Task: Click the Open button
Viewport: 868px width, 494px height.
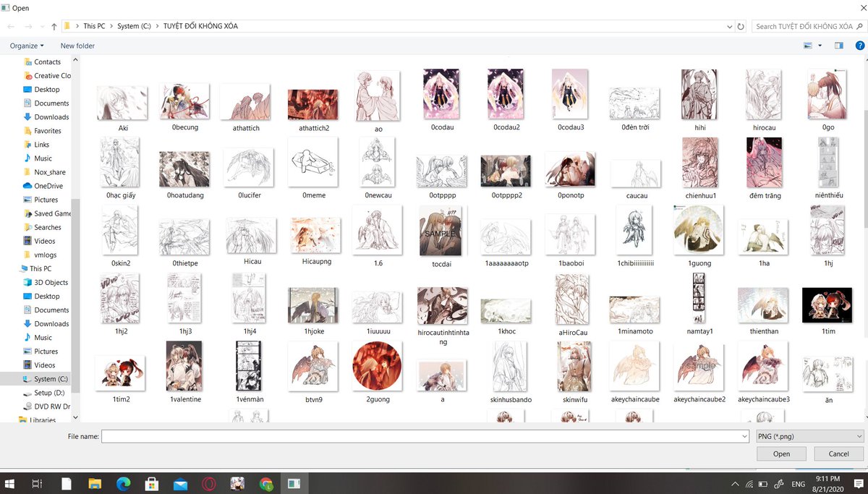Action: (781, 453)
